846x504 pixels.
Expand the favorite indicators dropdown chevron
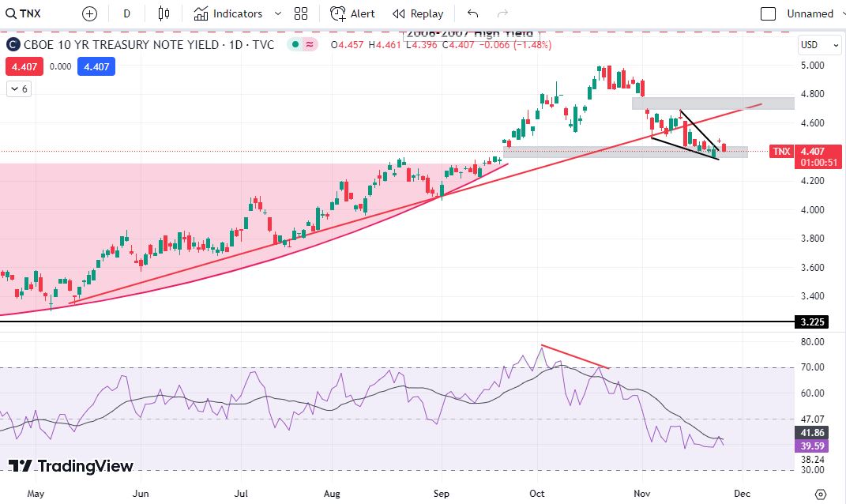click(278, 13)
